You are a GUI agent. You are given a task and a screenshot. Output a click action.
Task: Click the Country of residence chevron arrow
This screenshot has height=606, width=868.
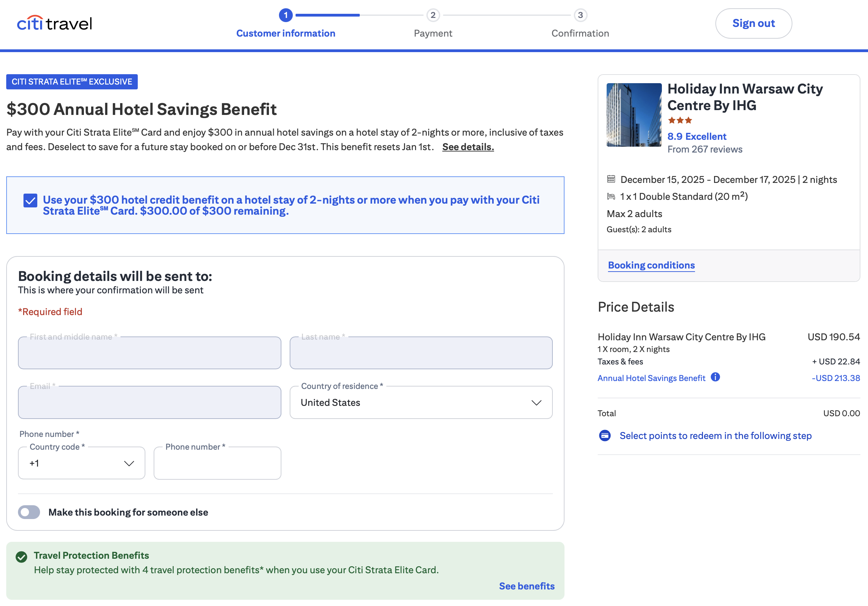(x=537, y=403)
